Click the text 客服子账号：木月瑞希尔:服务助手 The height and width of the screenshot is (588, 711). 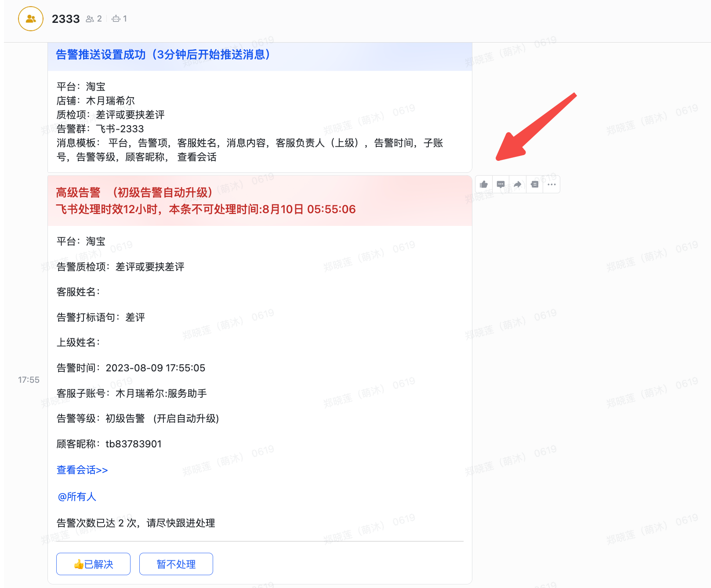coord(132,393)
